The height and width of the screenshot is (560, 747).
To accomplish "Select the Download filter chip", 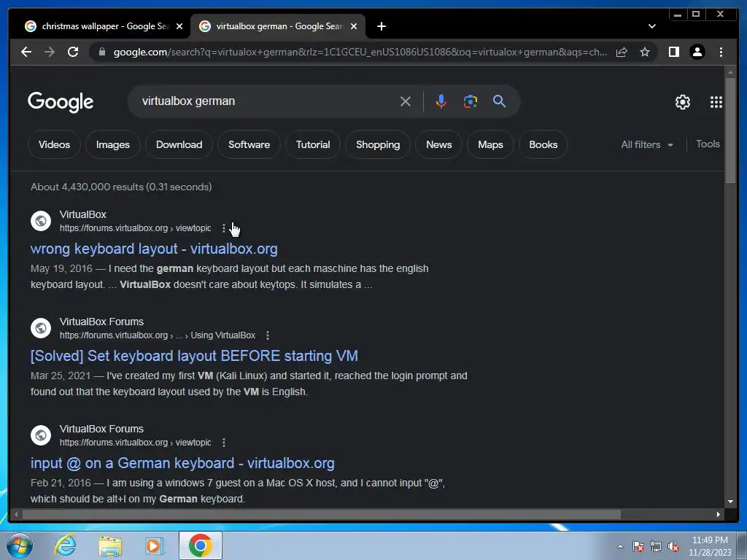I will click(x=179, y=144).
